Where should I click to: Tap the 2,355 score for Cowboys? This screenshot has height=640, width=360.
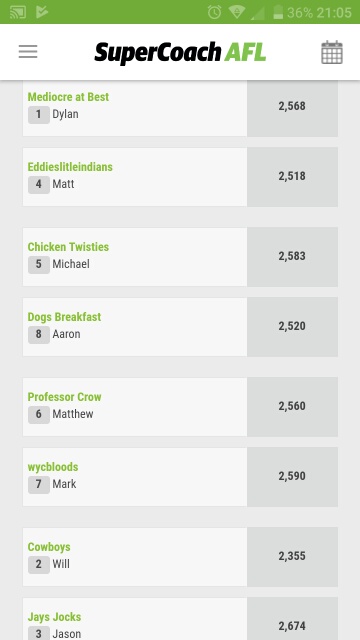point(292,557)
